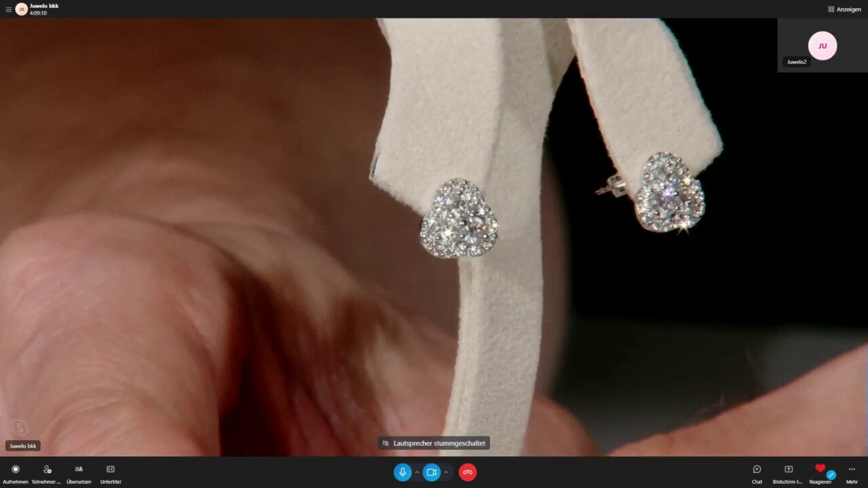Start recording with Aufnehmen
The width and height of the screenshot is (868, 488).
pyautogui.click(x=16, y=473)
